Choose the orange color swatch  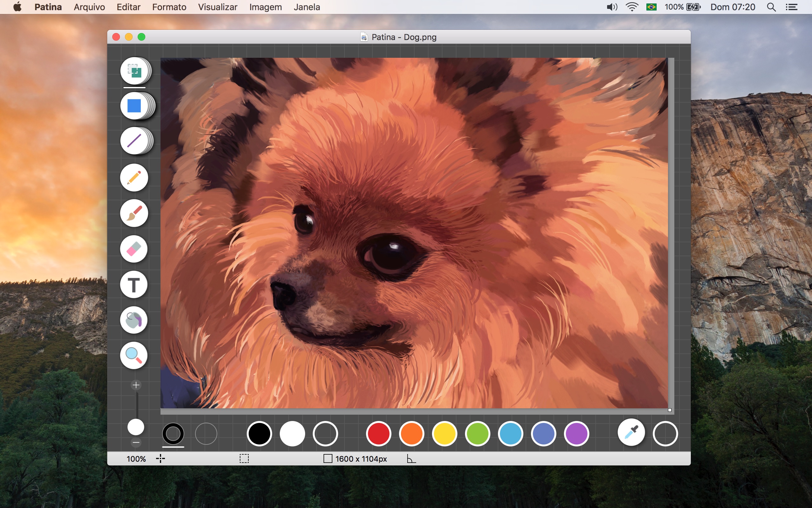(x=411, y=433)
